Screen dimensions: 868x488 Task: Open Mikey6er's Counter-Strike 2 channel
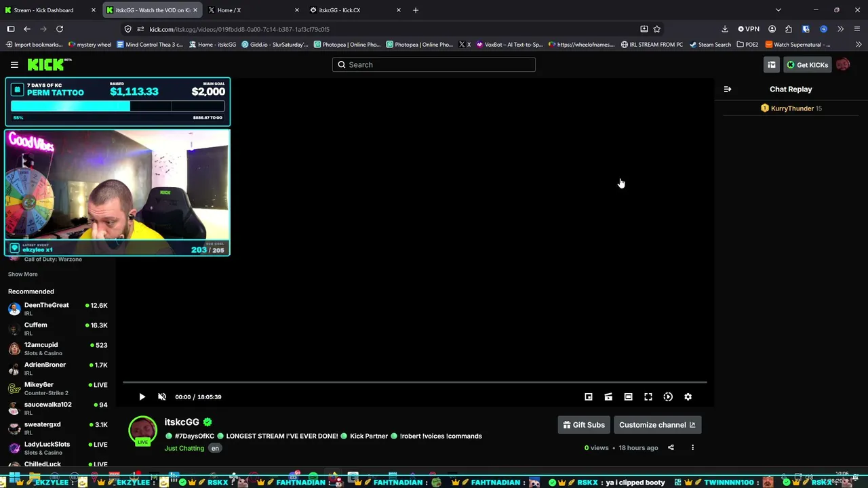(58, 388)
